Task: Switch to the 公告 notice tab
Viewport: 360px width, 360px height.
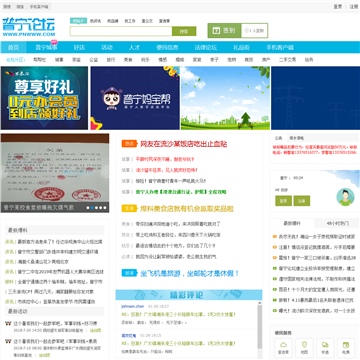Action: click(x=278, y=138)
